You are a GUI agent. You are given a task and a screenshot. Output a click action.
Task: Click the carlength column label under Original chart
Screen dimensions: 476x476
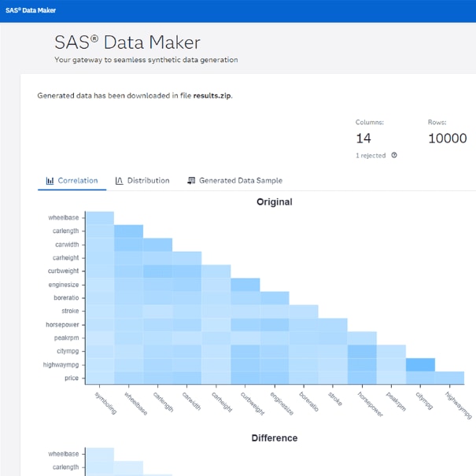tap(164, 401)
